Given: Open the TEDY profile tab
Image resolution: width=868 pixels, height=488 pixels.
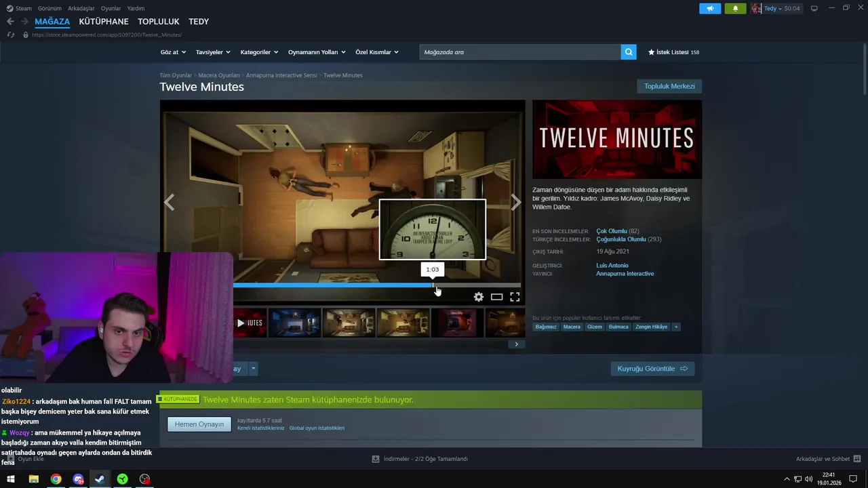Looking at the screenshot, I should pos(199,22).
